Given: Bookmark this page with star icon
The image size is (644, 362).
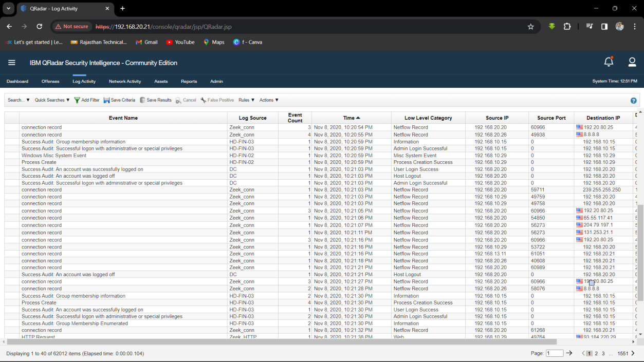Looking at the screenshot, I should 531,27.
